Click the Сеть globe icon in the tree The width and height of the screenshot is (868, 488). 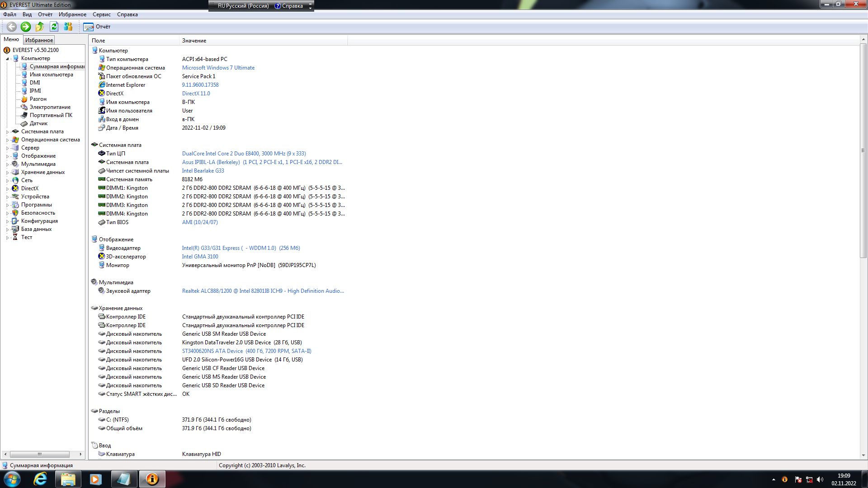click(x=15, y=180)
